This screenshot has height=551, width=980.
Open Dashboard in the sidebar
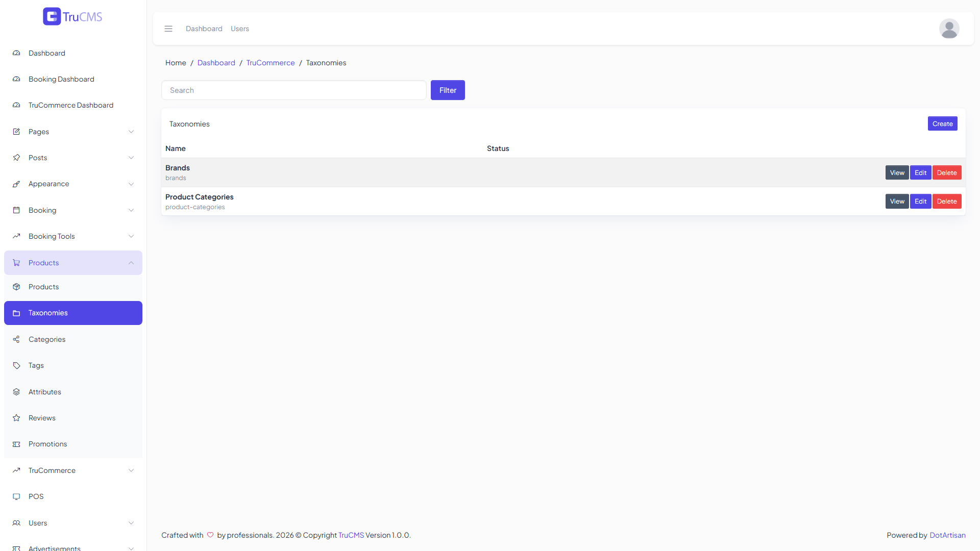pyautogui.click(x=73, y=53)
